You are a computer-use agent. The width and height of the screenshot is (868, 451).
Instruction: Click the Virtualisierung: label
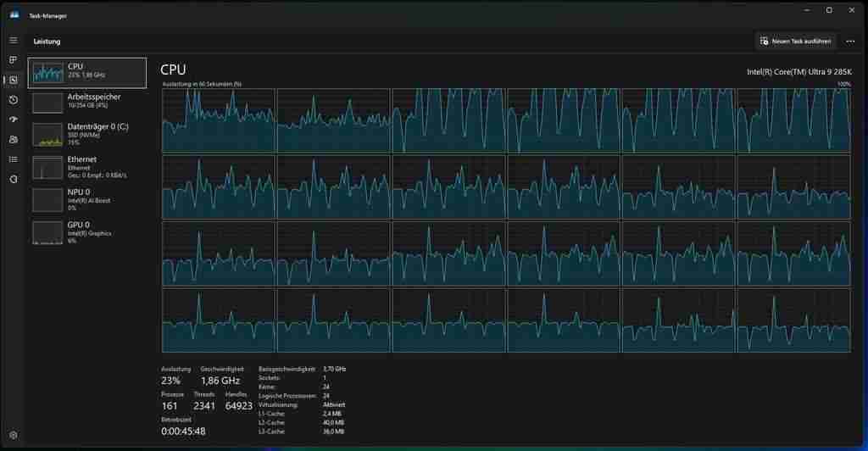click(278, 404)
